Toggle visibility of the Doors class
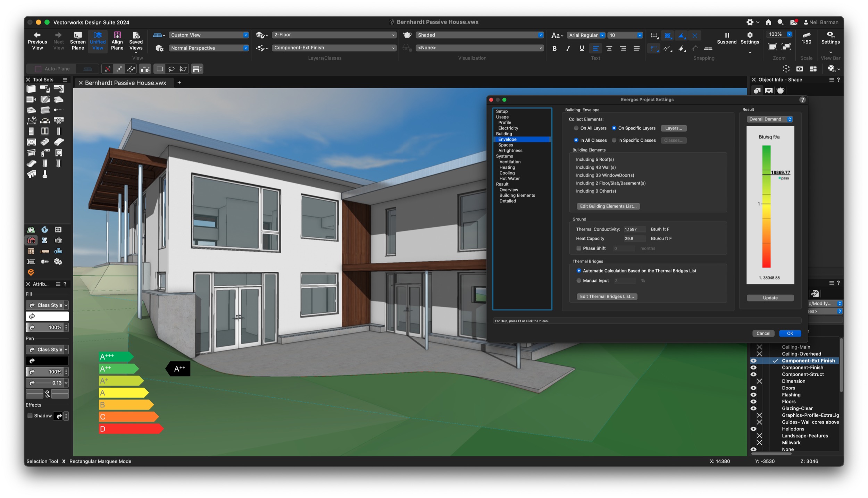 (x=753, y=388)
